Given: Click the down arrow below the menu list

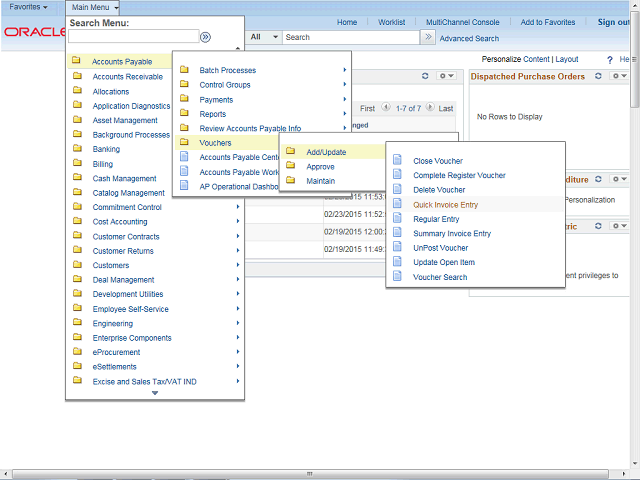Looking at the screenshot, I should pyautogui.click(x=155, y=393).
